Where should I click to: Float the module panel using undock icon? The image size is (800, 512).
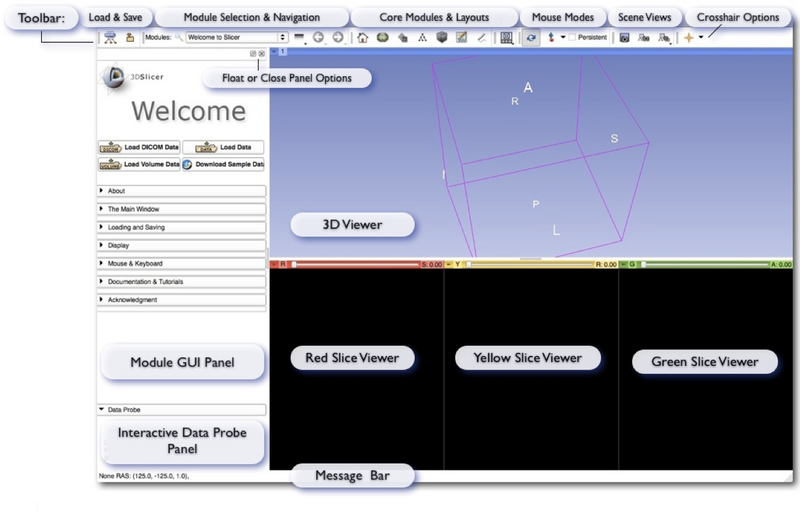[253, 54]
